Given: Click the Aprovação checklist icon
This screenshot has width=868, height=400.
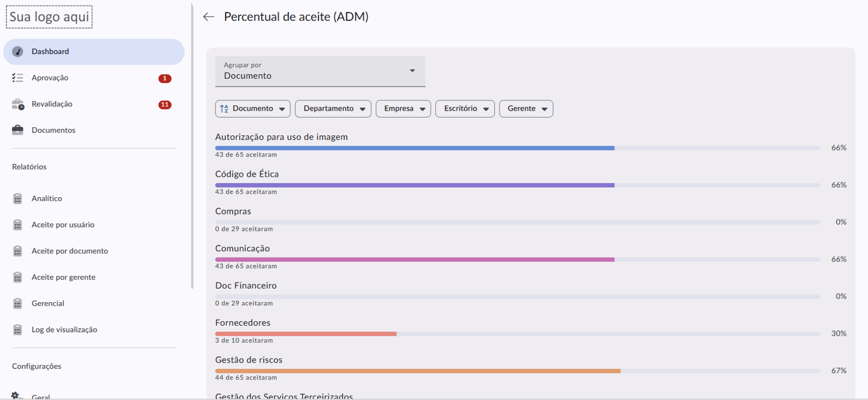Looking at the screenshot, I should click(x=18, y=78).
